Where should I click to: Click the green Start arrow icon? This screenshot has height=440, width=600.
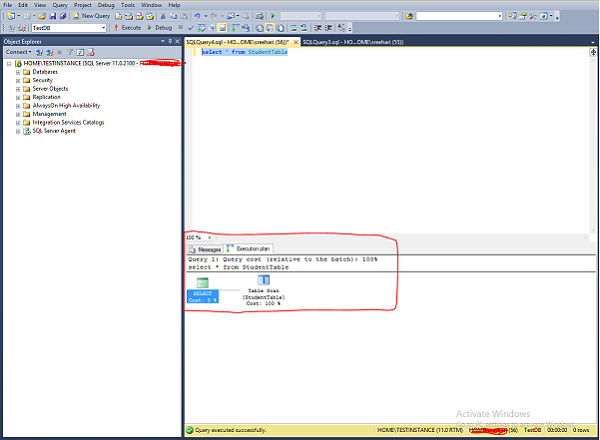(273, 16)
